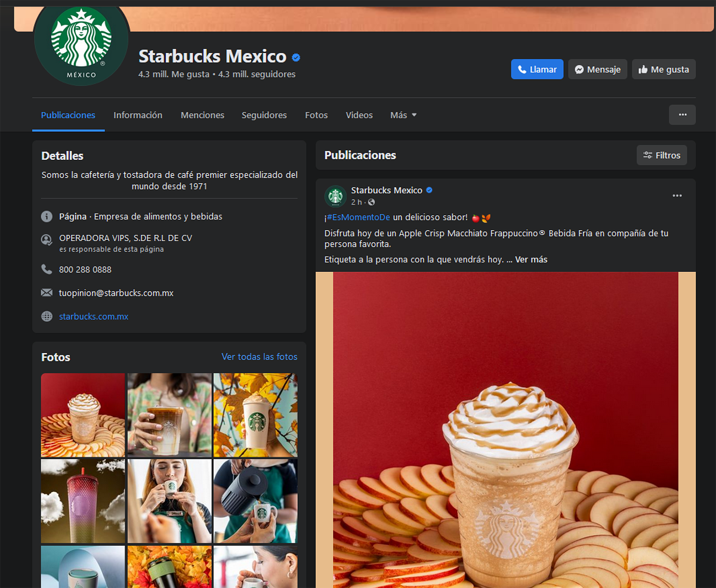Open the woman smelling coffee thumbnail
Image resolution: width=716 pixels, height=588 pixels.
(255, 567)
